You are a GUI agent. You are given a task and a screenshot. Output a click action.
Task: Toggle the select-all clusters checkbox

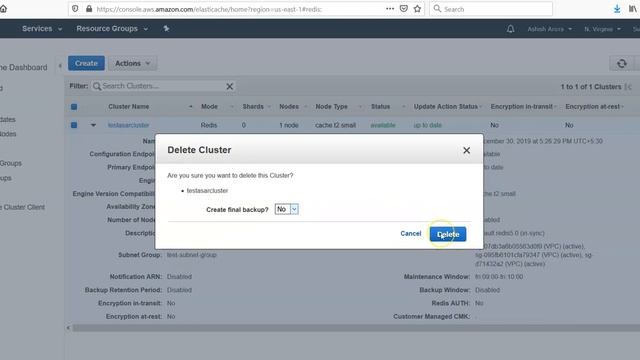tap(74, 107)
